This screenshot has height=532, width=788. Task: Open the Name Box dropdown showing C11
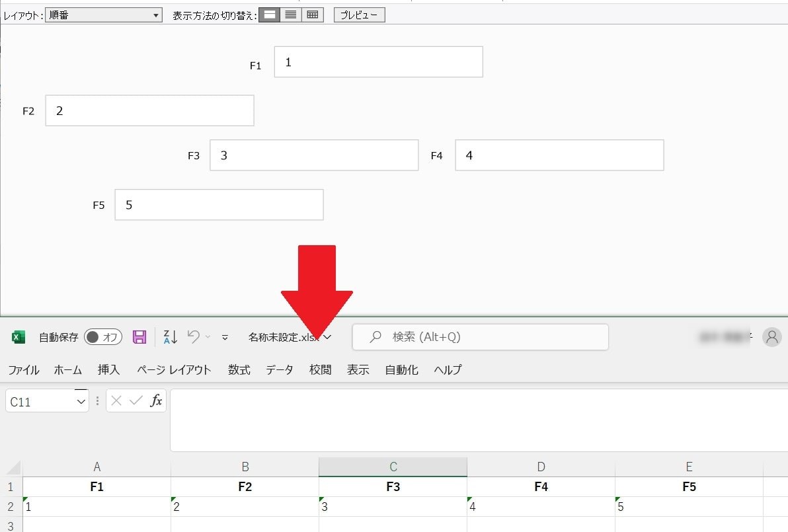pyautogui.click(x=81, y=400)
